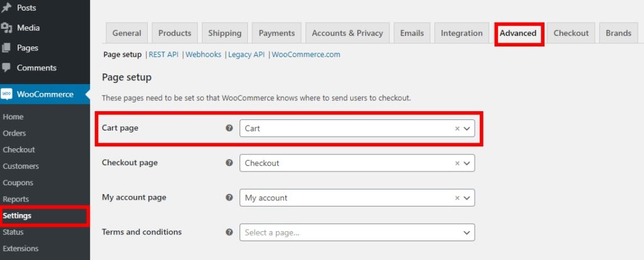
Task: Go to Checkout submenu item in sidebar
Action: coord(19,149)
